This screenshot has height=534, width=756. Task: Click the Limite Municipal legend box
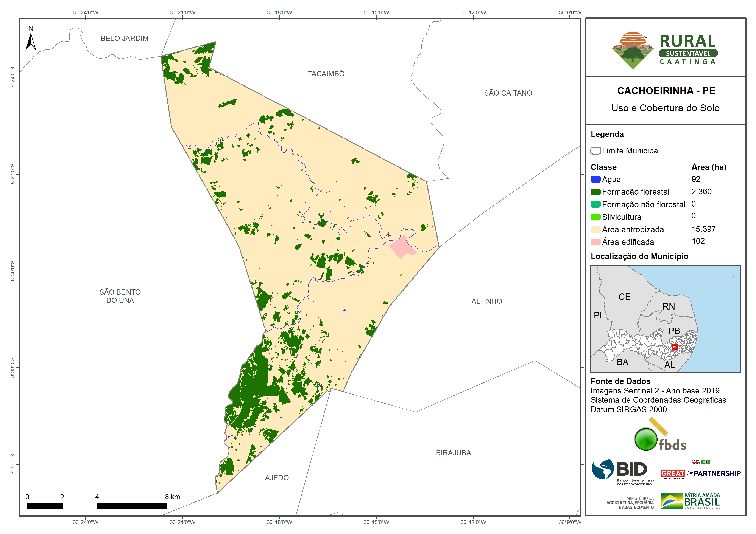click(595, 151)
